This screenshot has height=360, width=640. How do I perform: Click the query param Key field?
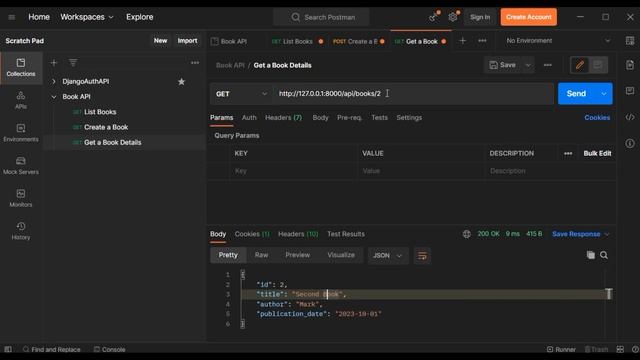(x=293, y=171)
